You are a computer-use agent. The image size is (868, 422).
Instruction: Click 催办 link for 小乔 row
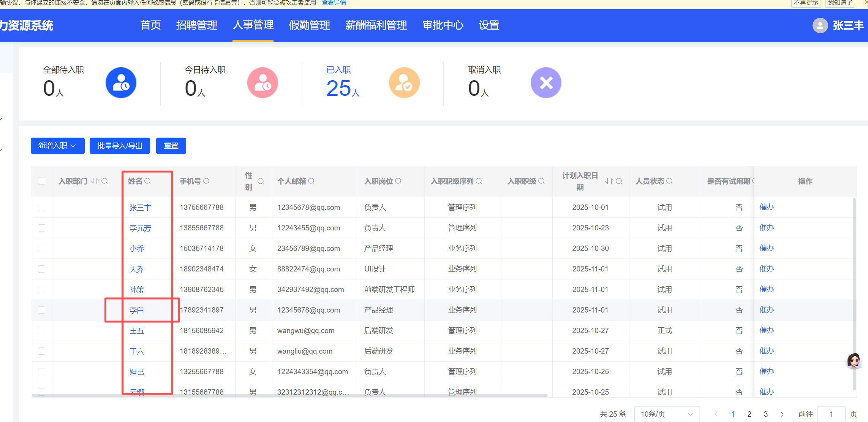click(x=767, y=248)
